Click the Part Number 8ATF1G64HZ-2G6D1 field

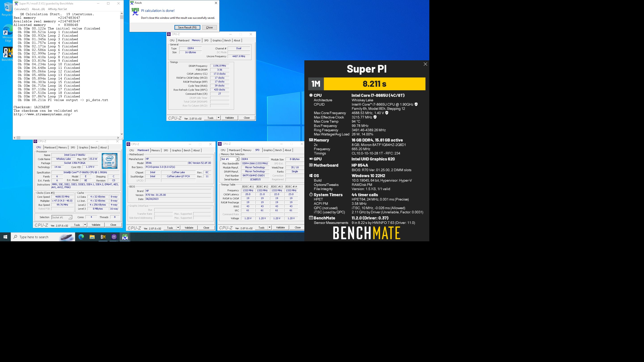(x=255, y=176)
